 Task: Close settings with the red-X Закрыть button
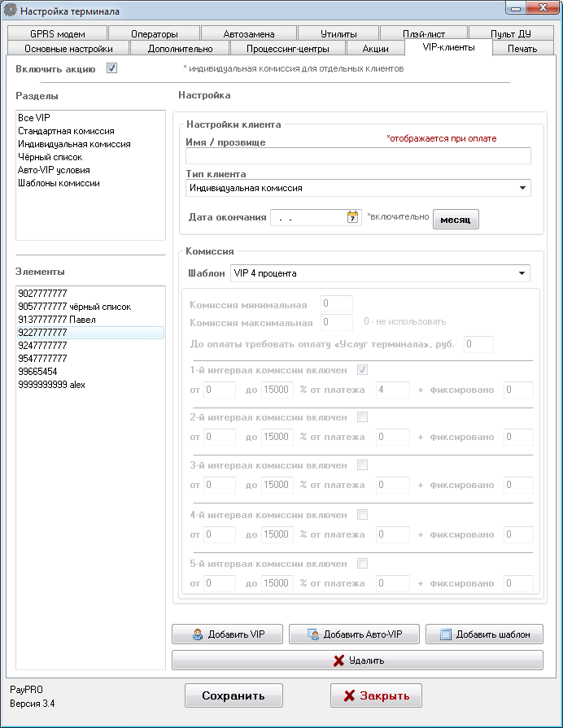coord(376,695)
